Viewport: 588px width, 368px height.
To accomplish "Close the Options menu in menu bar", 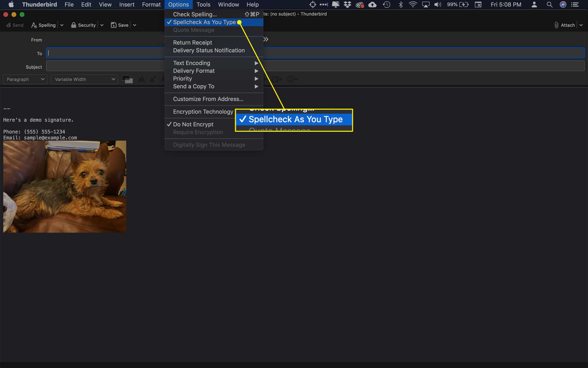I will click(x=179, y=4).
